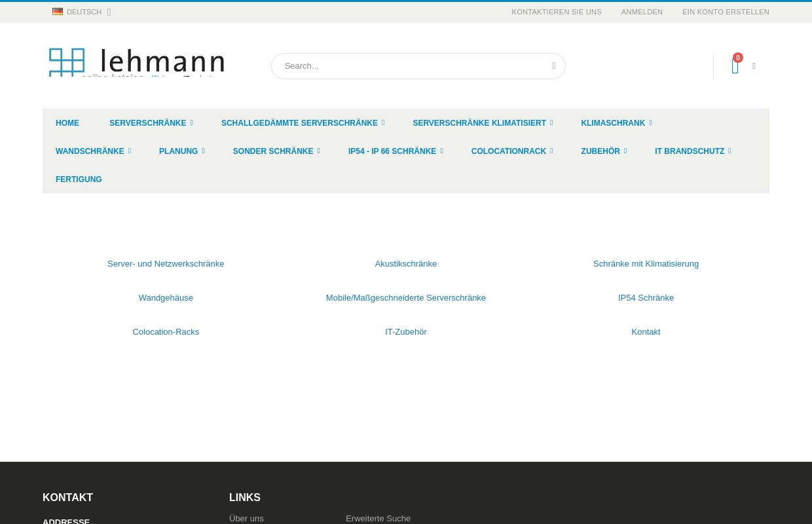Open the PLANUNG submenu

[178, 151]
